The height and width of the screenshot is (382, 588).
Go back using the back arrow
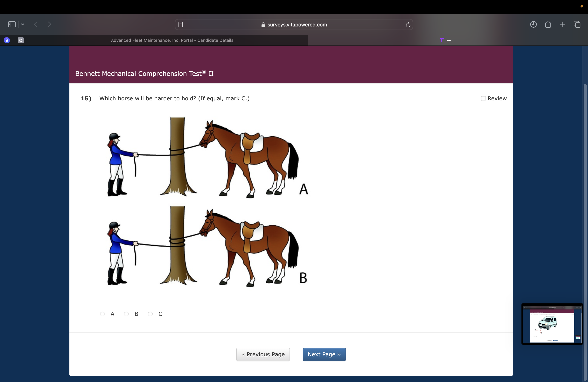tap(36, 24)
